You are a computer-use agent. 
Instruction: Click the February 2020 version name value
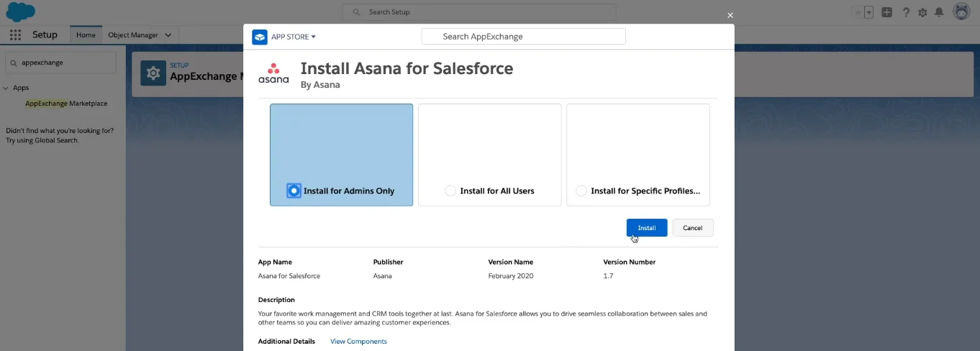click(x=511, y=276)
